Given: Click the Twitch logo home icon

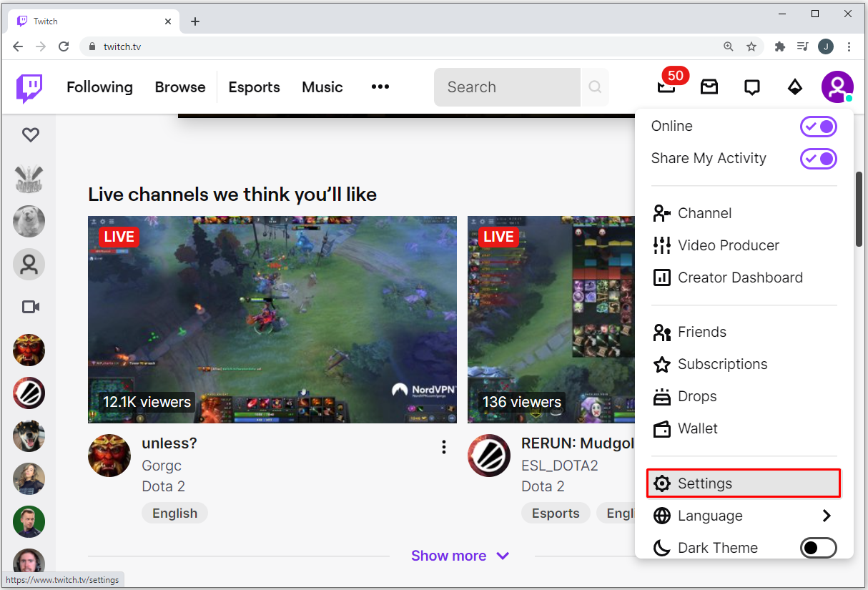Looking at the screenshot, I should (x=29, y=87).
